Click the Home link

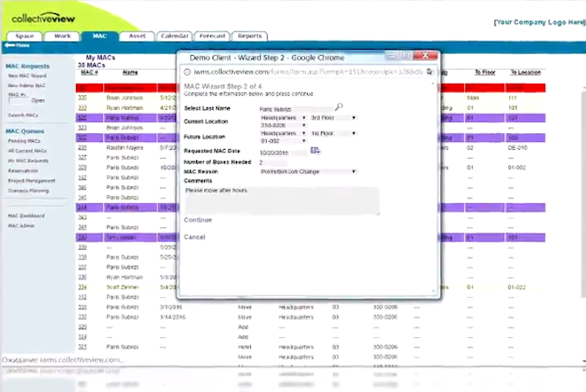[23, 45]
